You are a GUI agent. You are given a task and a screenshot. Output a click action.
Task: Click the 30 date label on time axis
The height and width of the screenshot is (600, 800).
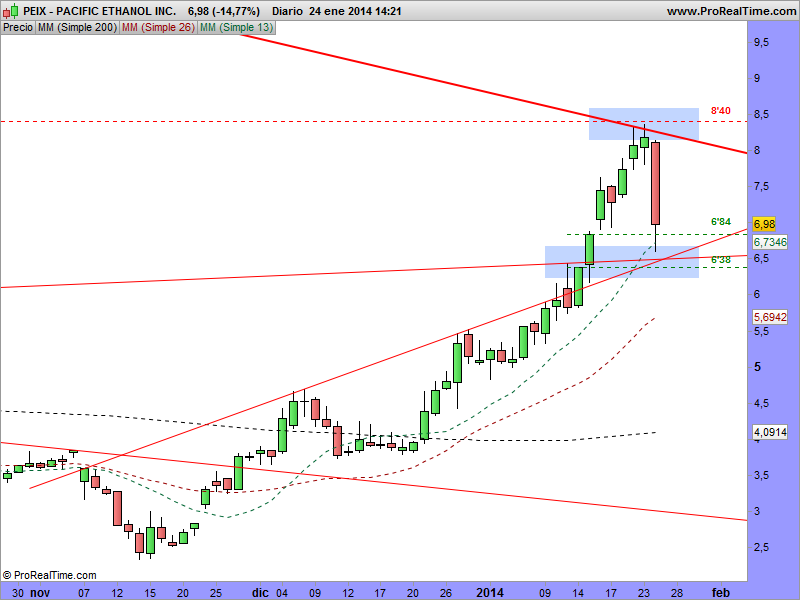(18, 593)
